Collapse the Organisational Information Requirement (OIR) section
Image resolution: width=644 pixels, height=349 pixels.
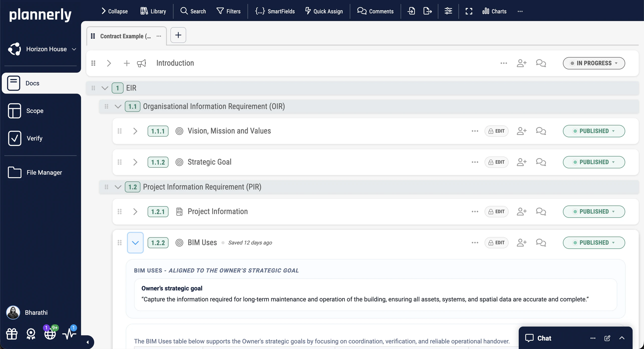pos(118,106)
